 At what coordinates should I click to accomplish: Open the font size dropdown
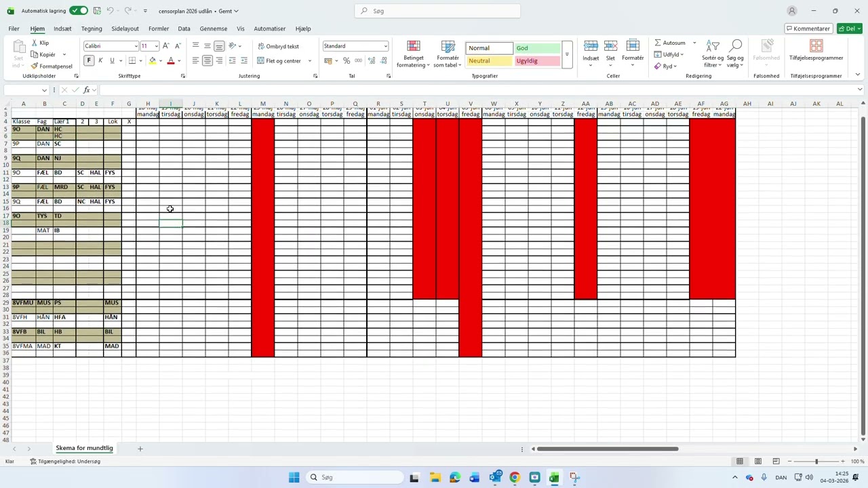pos(156,46)
